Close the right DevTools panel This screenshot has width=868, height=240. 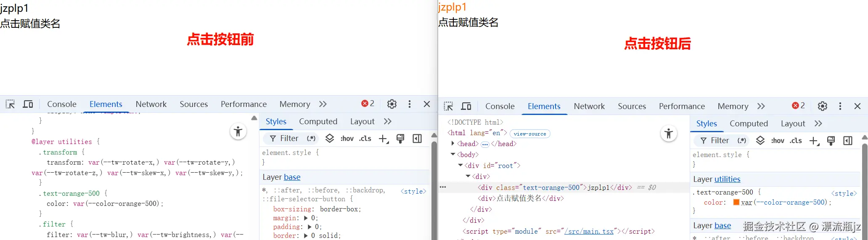(857, 106)
